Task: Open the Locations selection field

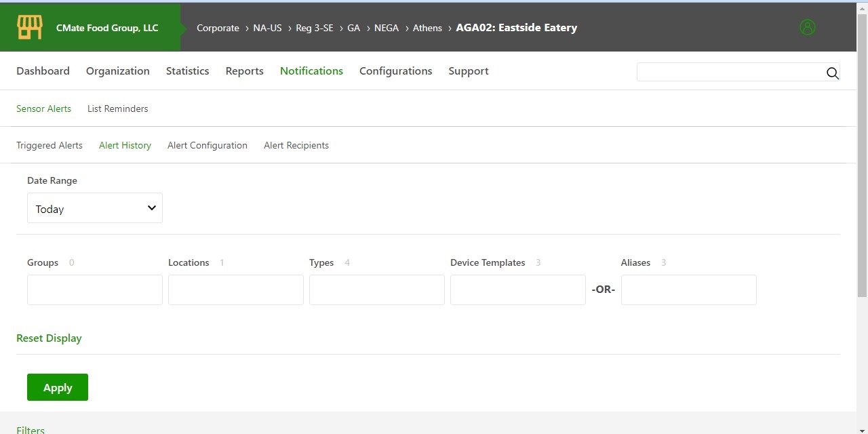Action: click(235, 290)
